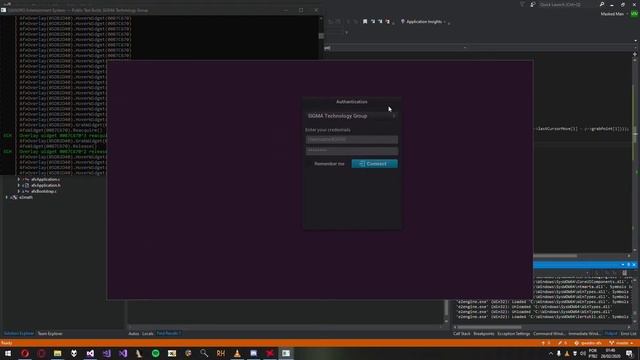This screenshot has height=360, width=640.
Task: Click the Output panel horizontal scrollbar
Action: 489,327
